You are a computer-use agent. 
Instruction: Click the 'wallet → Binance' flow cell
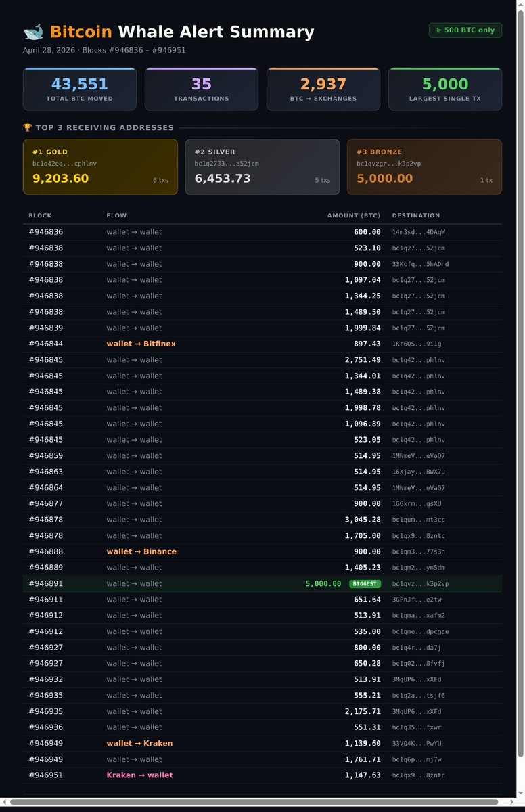point(141,551)
